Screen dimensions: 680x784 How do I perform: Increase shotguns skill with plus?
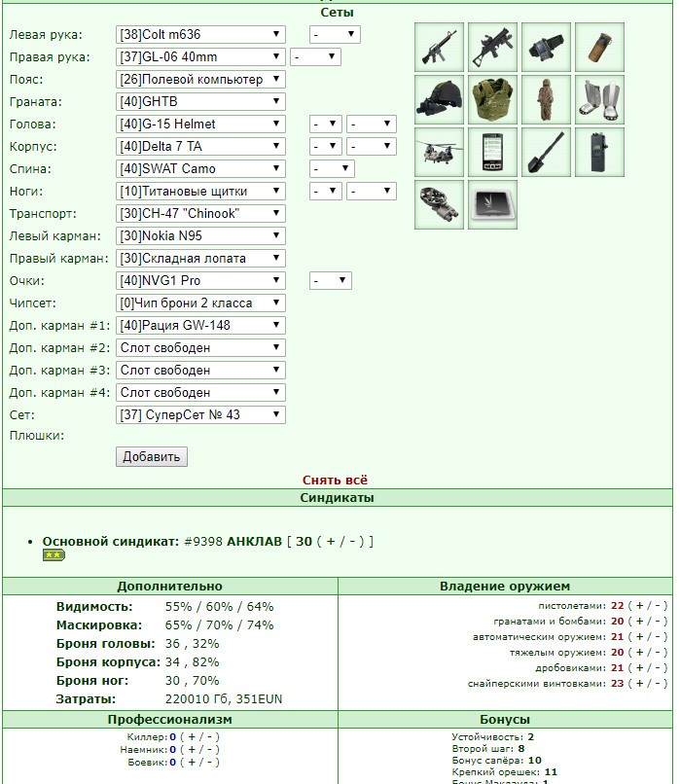[x=639, y=667]
